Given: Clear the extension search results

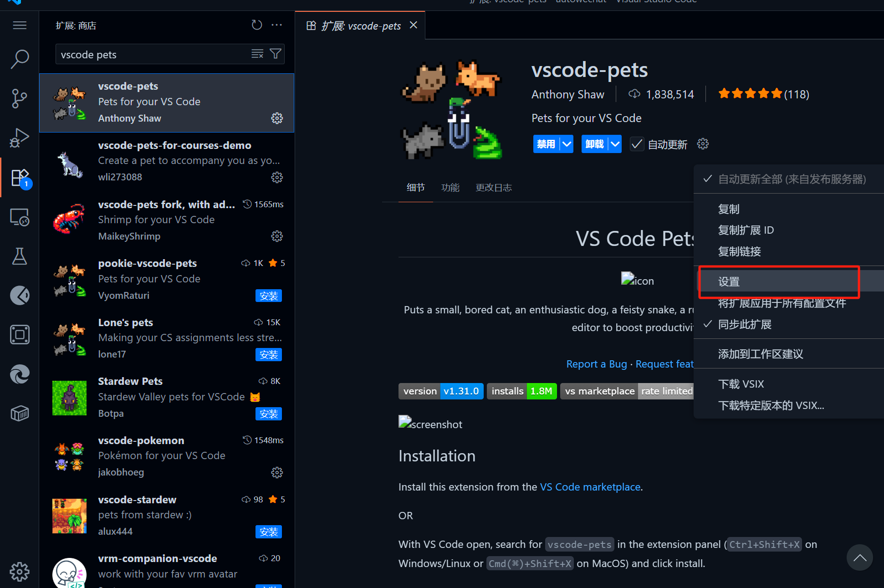Looking at the screenshot, I should [x=257, y=54].
